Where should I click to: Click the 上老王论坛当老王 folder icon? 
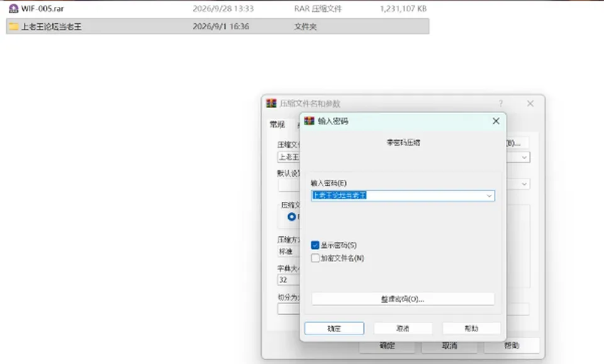click(13, 26)
